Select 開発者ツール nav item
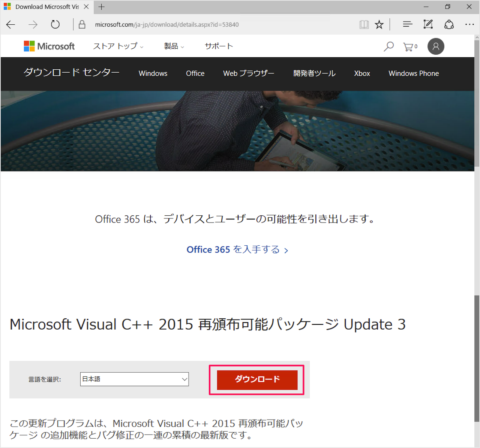This screenshot has height=448, width=480. [314, 73]
